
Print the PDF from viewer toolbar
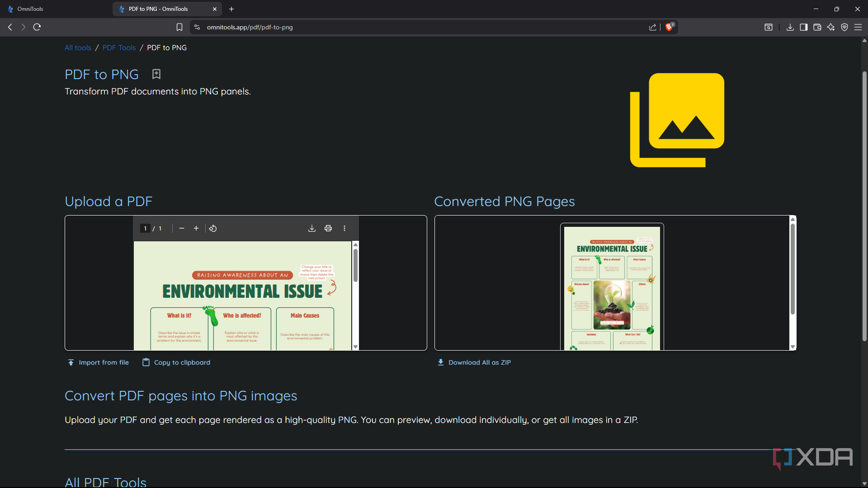328,229
